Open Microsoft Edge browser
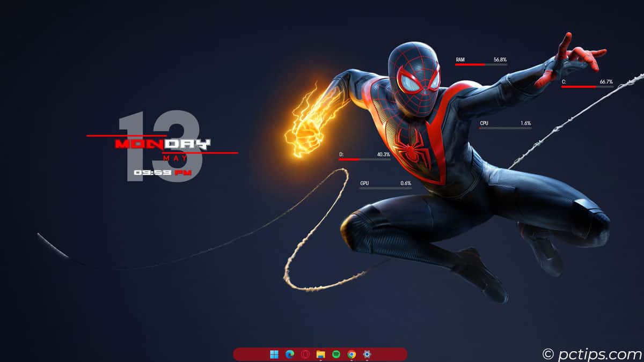The image size is (644, 362). click(x=290, y=354)
